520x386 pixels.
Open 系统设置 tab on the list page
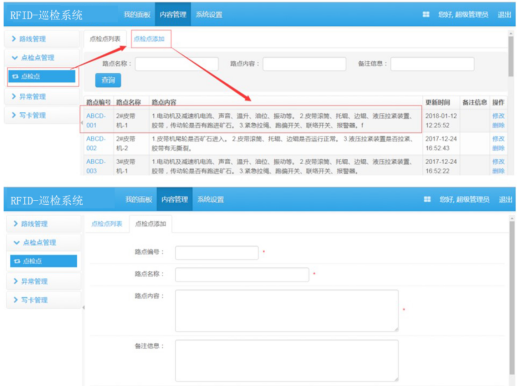[x=209, y=14]
